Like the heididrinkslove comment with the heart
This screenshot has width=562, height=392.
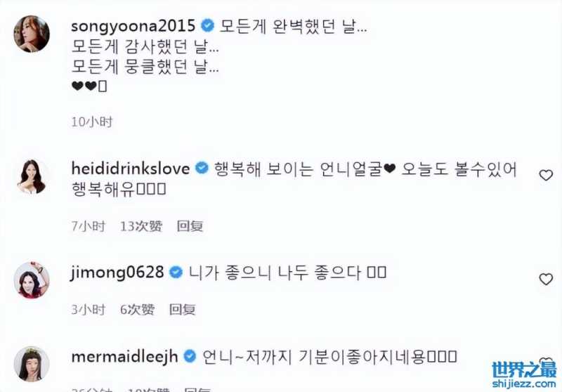click(546, 175)
